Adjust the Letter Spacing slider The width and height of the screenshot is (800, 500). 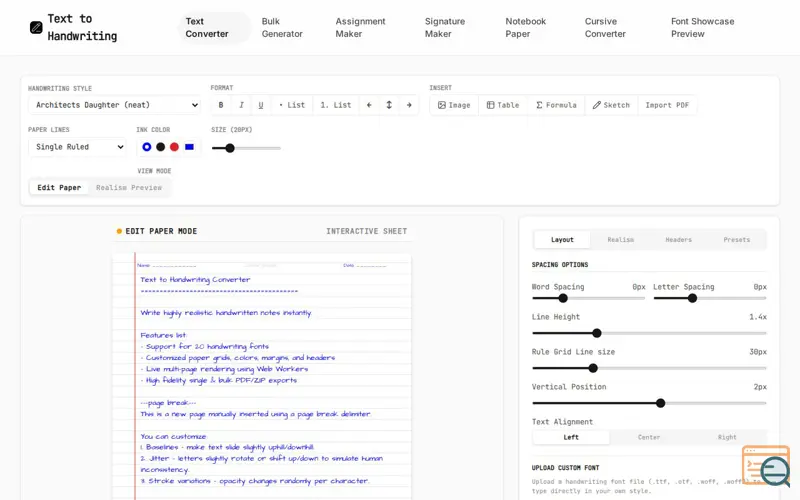pos(710,298)
